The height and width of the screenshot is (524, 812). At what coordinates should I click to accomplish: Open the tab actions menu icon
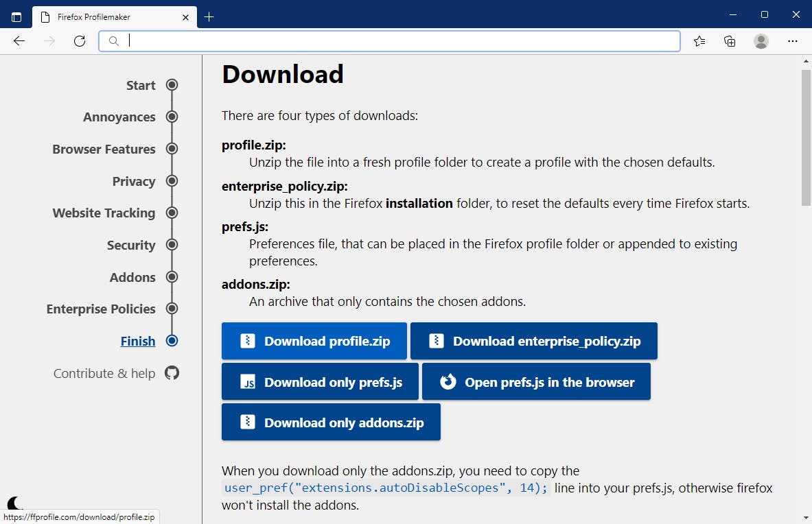pos(16,17)
